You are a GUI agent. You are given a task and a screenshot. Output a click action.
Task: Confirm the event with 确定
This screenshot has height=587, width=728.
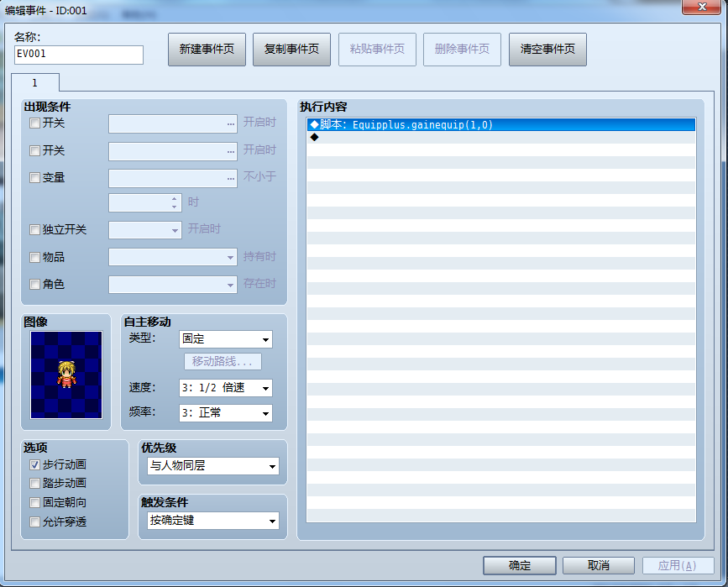pos(520,565)
